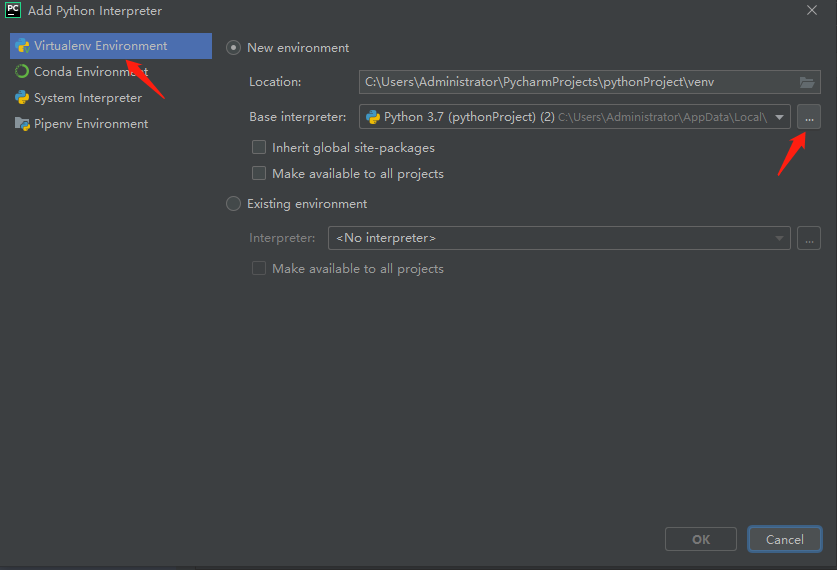The width and height of the screenshot is (837, 570).
Task: Click the green Conda ring icon
Action: [22, 72]
